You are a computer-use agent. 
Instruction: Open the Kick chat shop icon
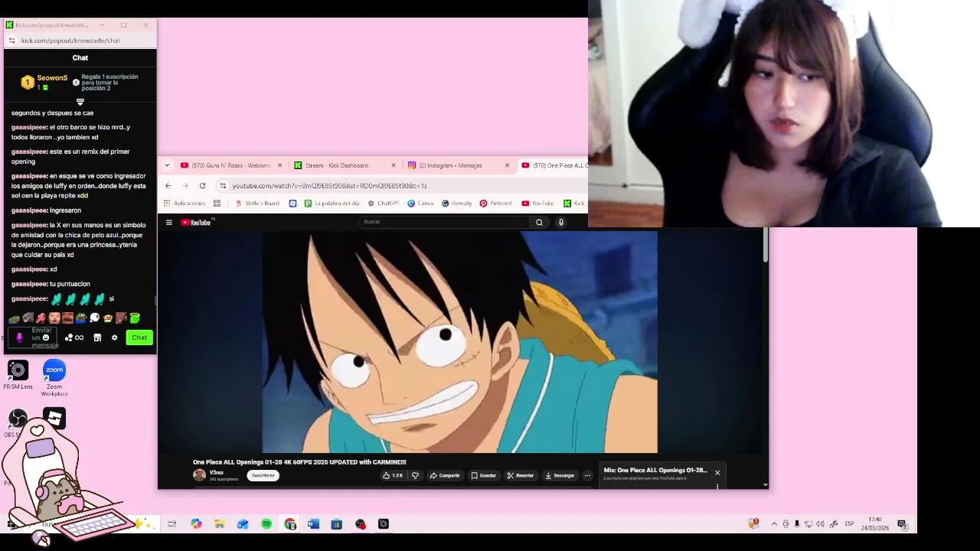[x=97, y=337]
